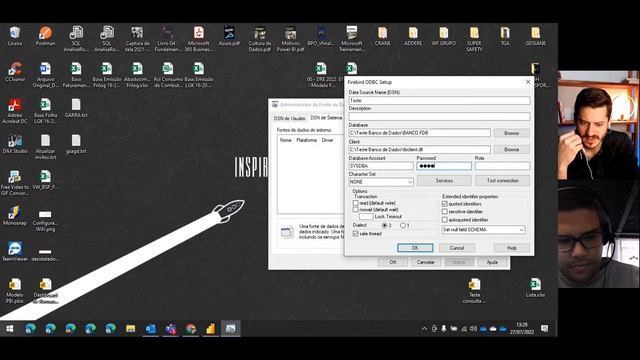Select the TSA folder icon
This screenshot has width=640, height=360.
[505, 36]
